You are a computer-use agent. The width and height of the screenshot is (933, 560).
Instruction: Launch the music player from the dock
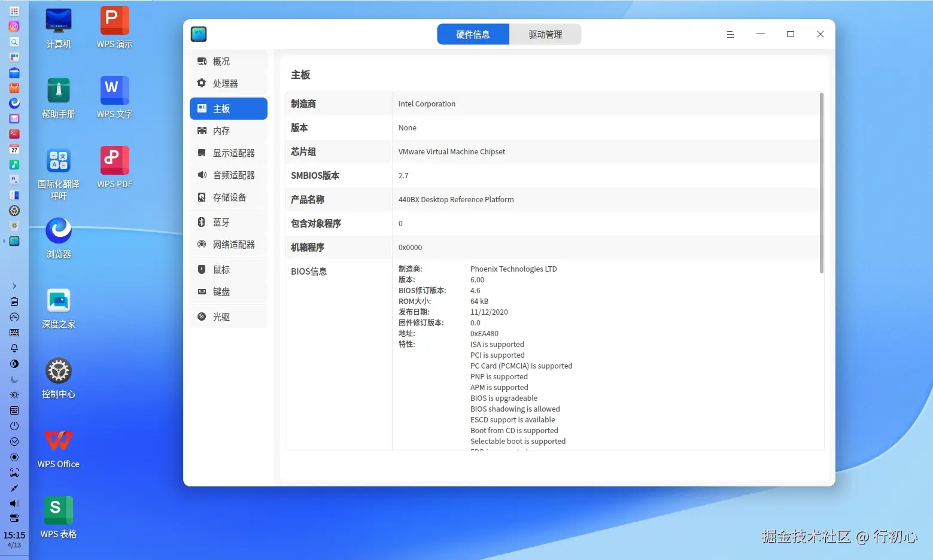coord(14,165)
